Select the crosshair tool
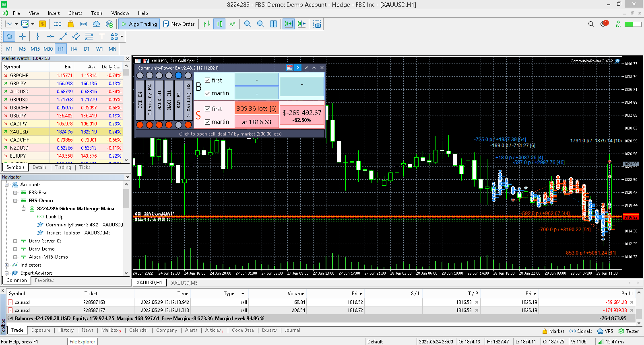This screenshot has width=644, height=345. pos(22,37)
